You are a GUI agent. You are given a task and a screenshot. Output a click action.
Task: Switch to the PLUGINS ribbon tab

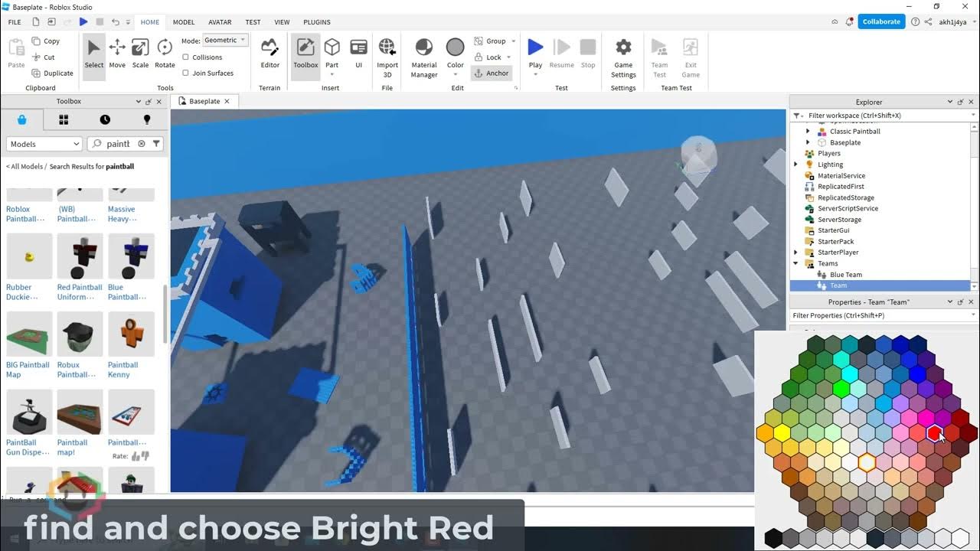pyautogui.click(x=317, y=22)
